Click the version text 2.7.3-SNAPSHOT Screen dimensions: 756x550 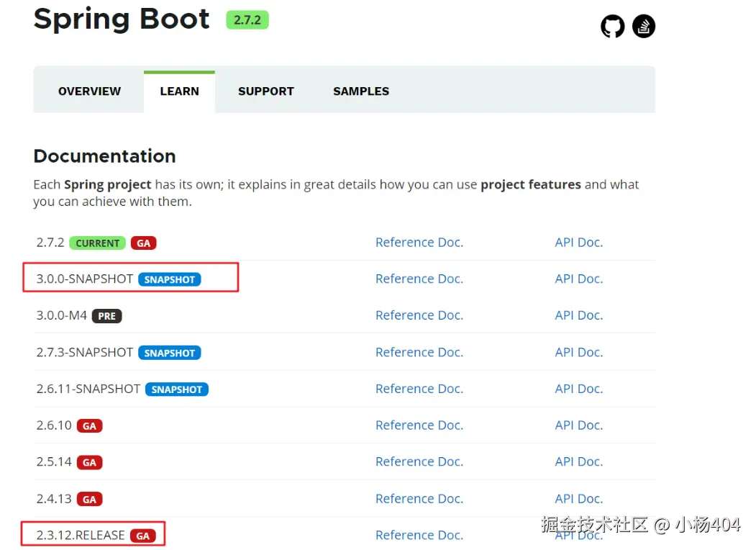click(x=85, y=352)
